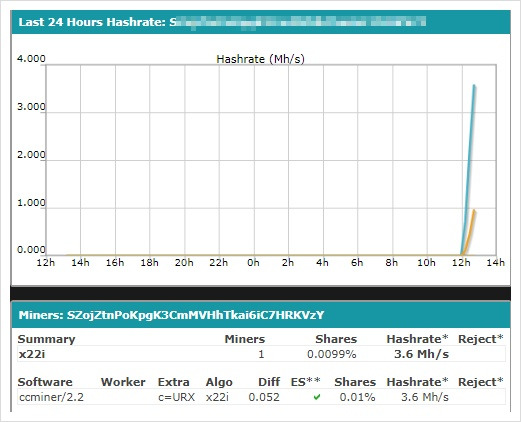The height and width of the screenshot is (422, 521).
Task: Click the miner count value 1
Action: coord(261,354)
